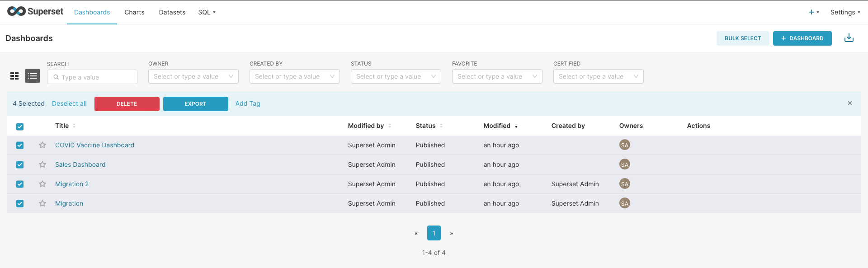The height and width of the screenshot is (268, 868).
Task: Go to the Charts tab
Action: [x=134, y=12]
